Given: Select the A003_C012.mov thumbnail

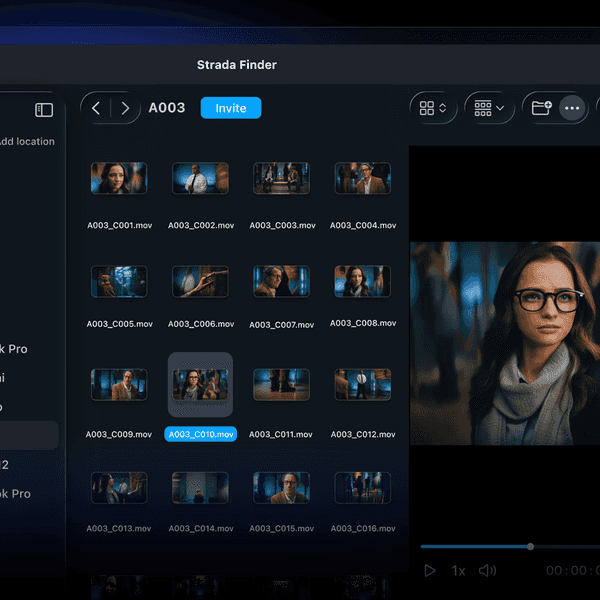Looking at the screenshot, I should [x=363, y=385].
